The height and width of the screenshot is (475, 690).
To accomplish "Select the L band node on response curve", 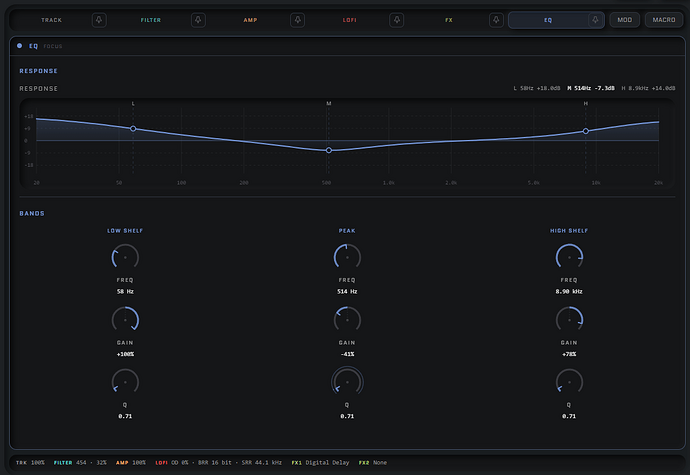I will (x=133, y=129).
